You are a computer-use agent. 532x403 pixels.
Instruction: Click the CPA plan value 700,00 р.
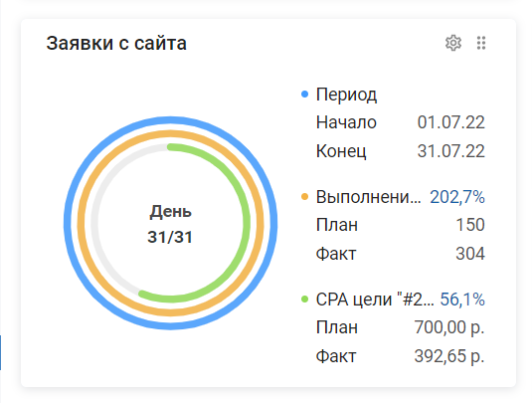pyautogui.click(x=449, y=327)
